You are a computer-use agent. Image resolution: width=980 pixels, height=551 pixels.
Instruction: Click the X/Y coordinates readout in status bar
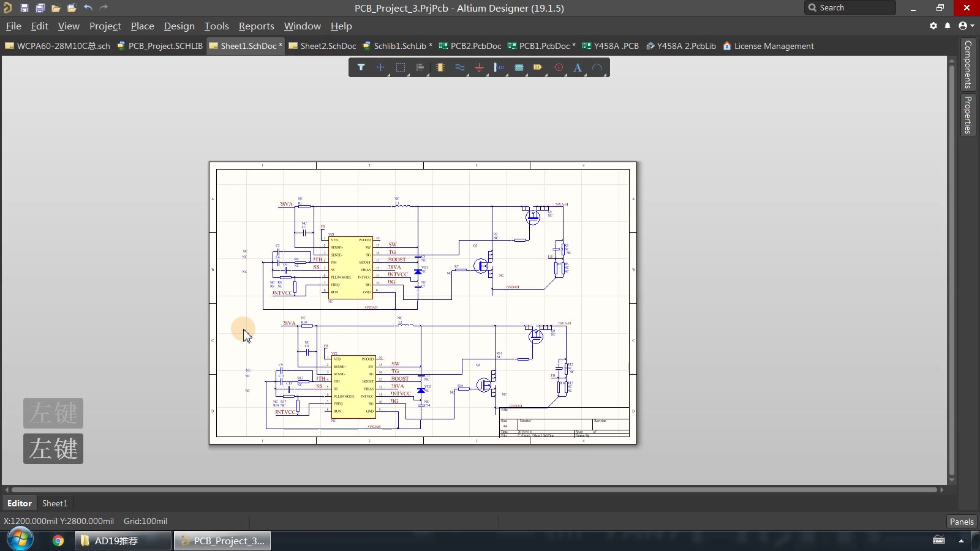pos(59,521)
